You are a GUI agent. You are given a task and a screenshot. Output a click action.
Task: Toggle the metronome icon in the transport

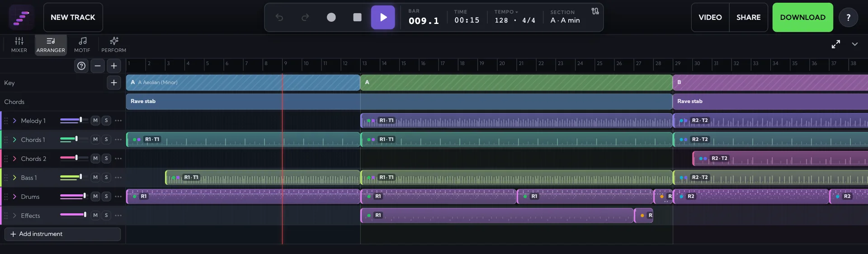[x=595, y=11]
